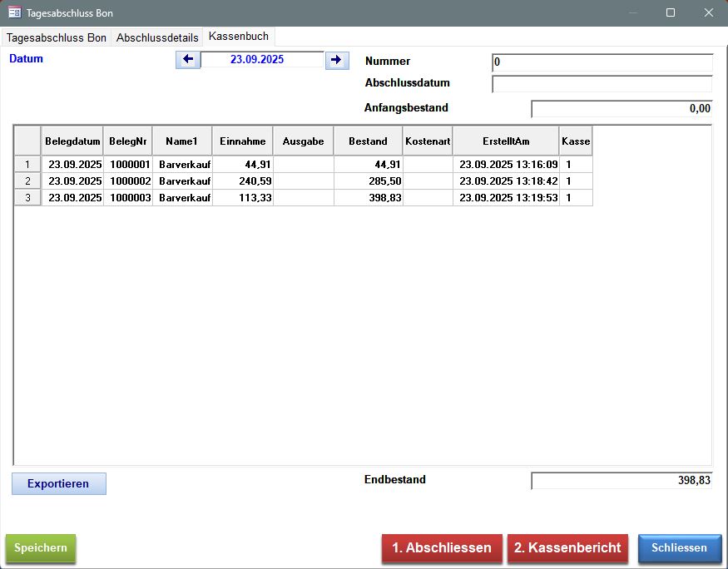This screenshot has width=728, height=569.
Task: Click into the Nummer input field
Action: point(602,62)
